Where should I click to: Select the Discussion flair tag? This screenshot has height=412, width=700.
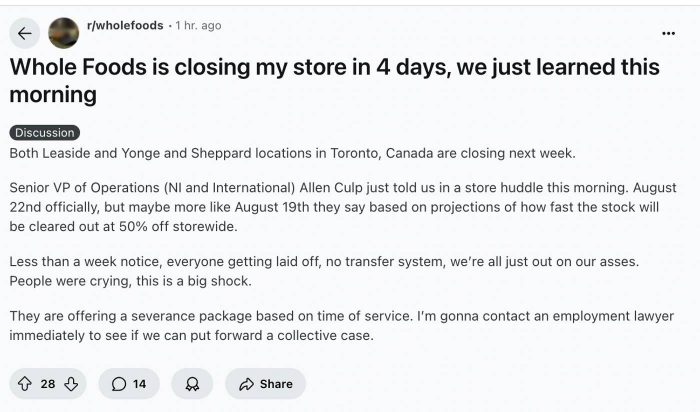[45, 133]
